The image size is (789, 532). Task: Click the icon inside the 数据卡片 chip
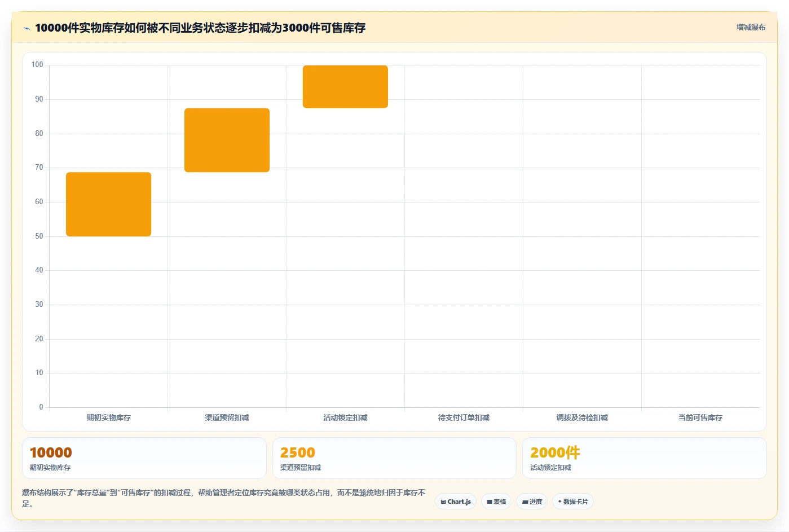(559, 502)
